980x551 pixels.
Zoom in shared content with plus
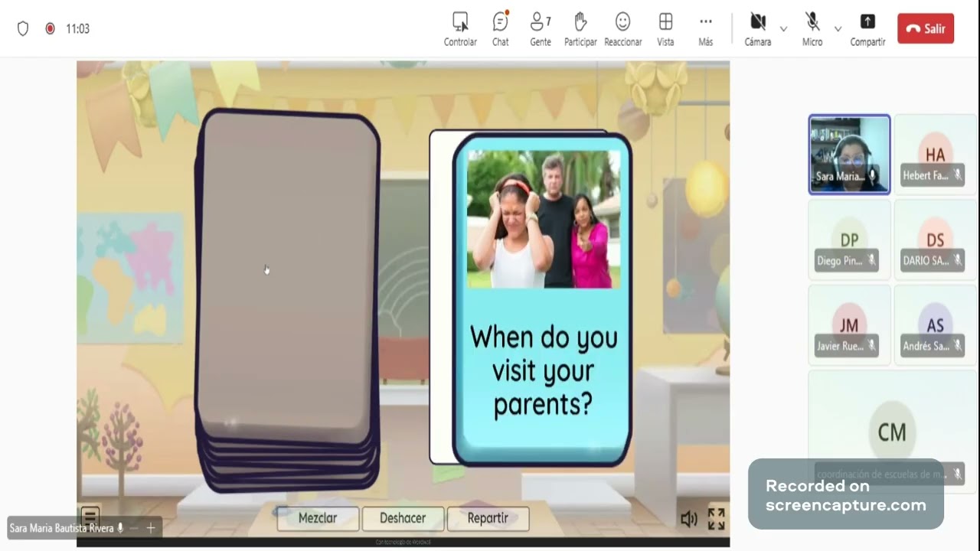[x=151, y=528]
